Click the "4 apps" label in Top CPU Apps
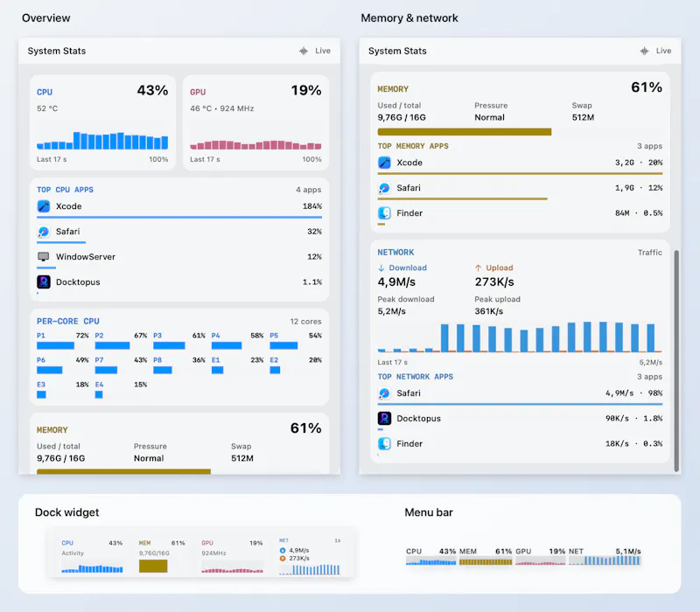This screenshot has width=700, height=612. click(x=309, y=190)
